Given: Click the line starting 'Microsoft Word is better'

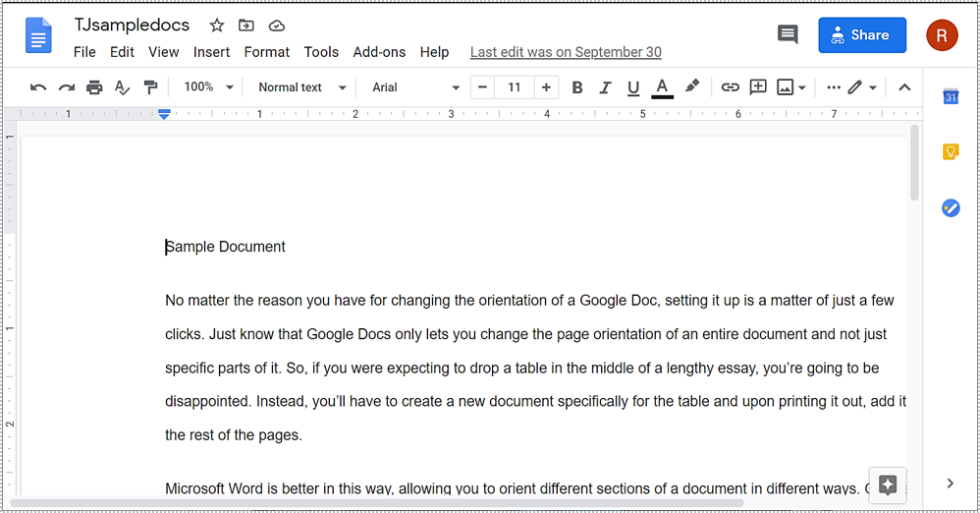Looking at the screenshot, I should (517, 488).
